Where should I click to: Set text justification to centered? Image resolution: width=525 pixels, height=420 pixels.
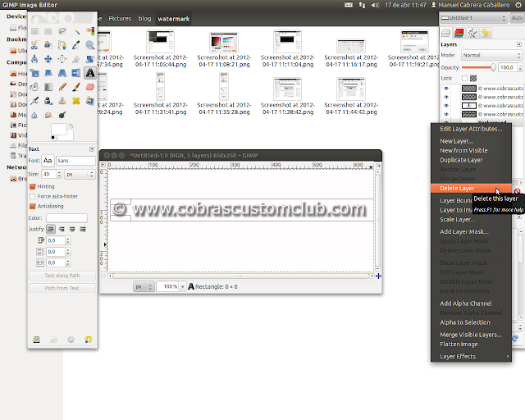[72, 229]
